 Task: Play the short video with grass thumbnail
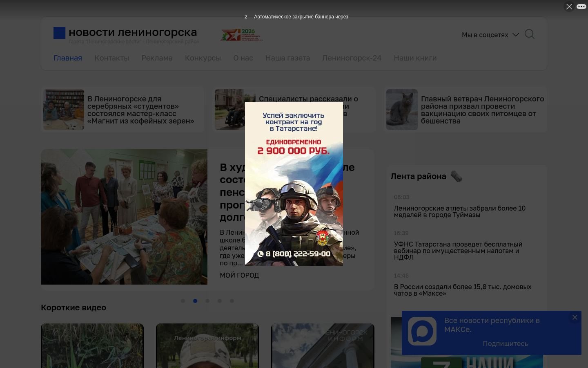click(92, 346)
